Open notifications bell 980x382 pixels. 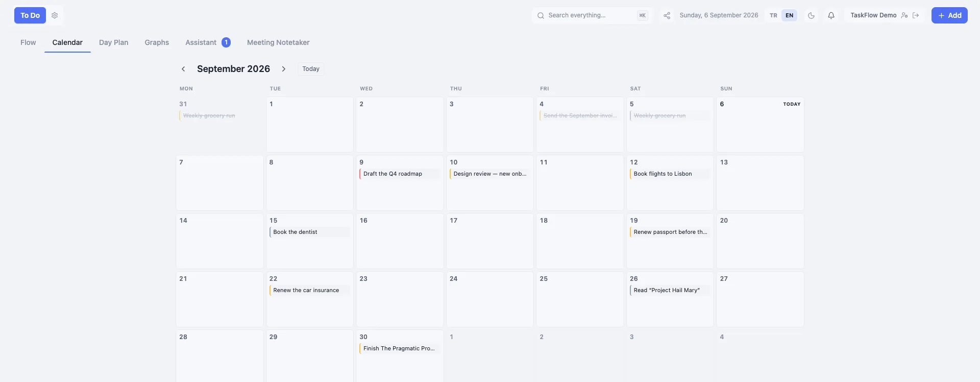831,15
